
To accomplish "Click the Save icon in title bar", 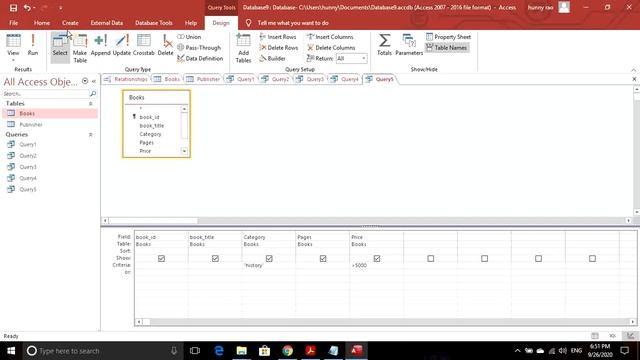I will (x=13, y=8).
